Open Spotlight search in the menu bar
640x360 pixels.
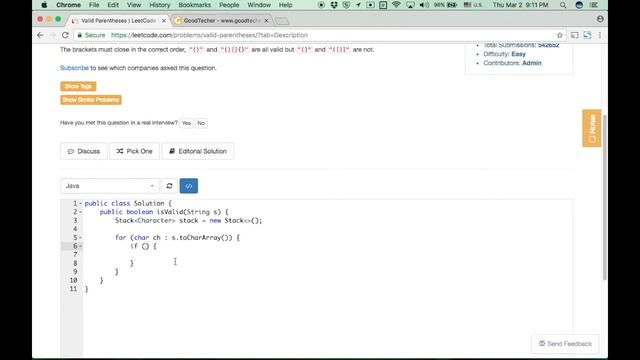coord(563,5)
